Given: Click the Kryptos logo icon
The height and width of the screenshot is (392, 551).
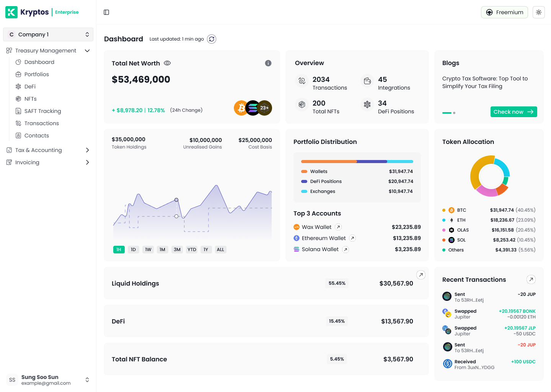Looking at the screenshot, I should coord(11,12).
